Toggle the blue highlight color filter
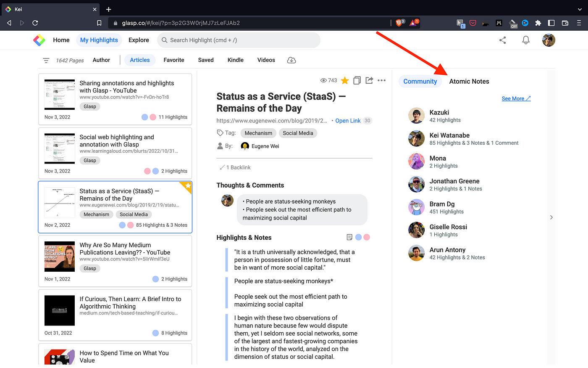This screenshot has height=368, width=588. pos(358,237)
